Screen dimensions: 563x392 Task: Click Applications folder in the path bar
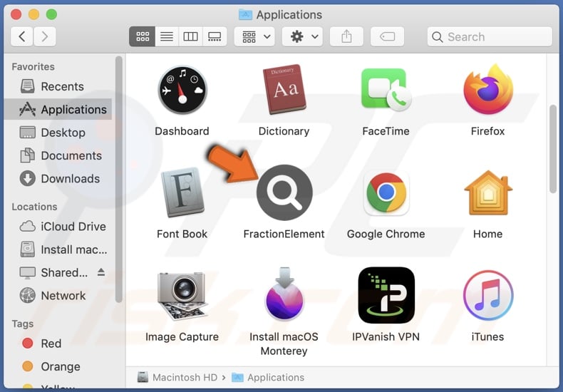point(268,377)
